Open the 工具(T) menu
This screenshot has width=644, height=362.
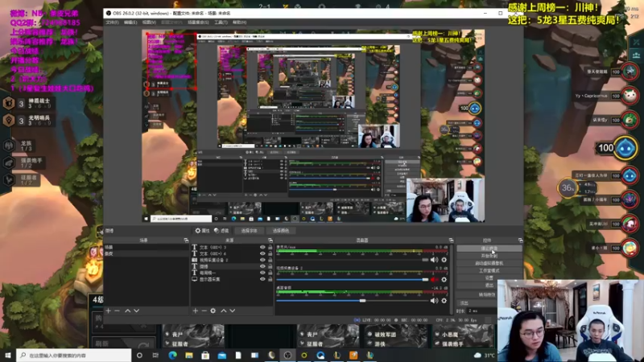click(221, 23)
